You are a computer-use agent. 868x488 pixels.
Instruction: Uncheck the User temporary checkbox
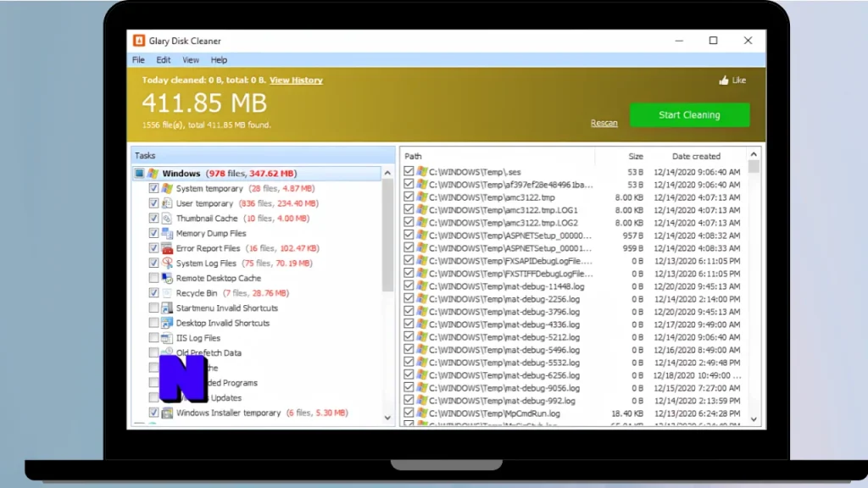point(153,203)
